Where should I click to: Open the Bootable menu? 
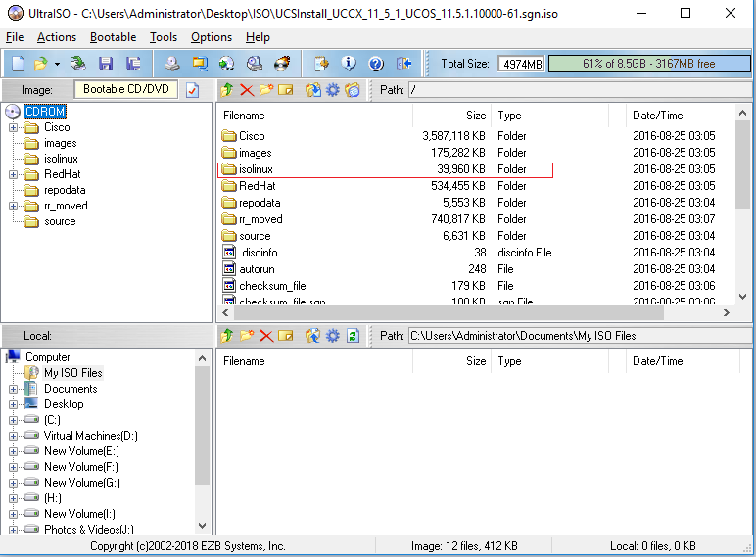[113, 37]
